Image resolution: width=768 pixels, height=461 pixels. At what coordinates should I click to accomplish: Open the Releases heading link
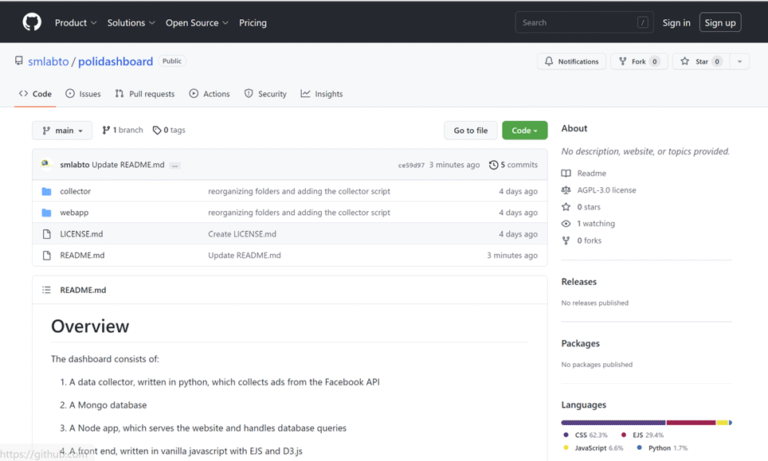pos(579,282)
